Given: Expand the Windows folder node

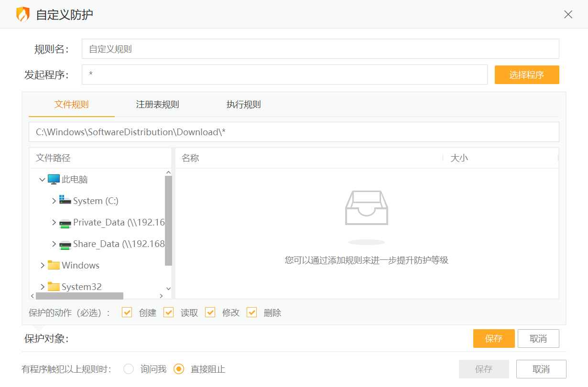Looking at the screenshot, I should tap(42, 265).
